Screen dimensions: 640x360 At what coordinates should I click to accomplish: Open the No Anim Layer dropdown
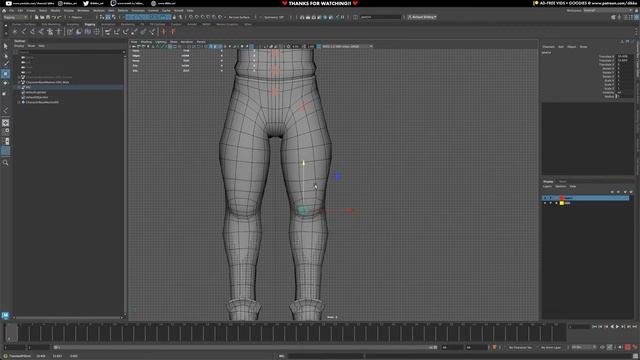coord(551,347)
